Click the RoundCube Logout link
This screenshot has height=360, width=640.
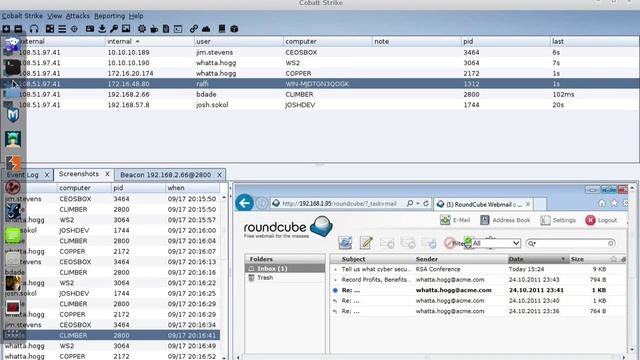pyautogui.click(x=601, y=220)
